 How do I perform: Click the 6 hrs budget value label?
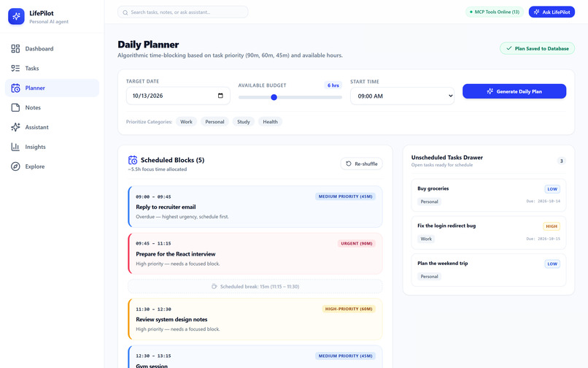(333, 85)
